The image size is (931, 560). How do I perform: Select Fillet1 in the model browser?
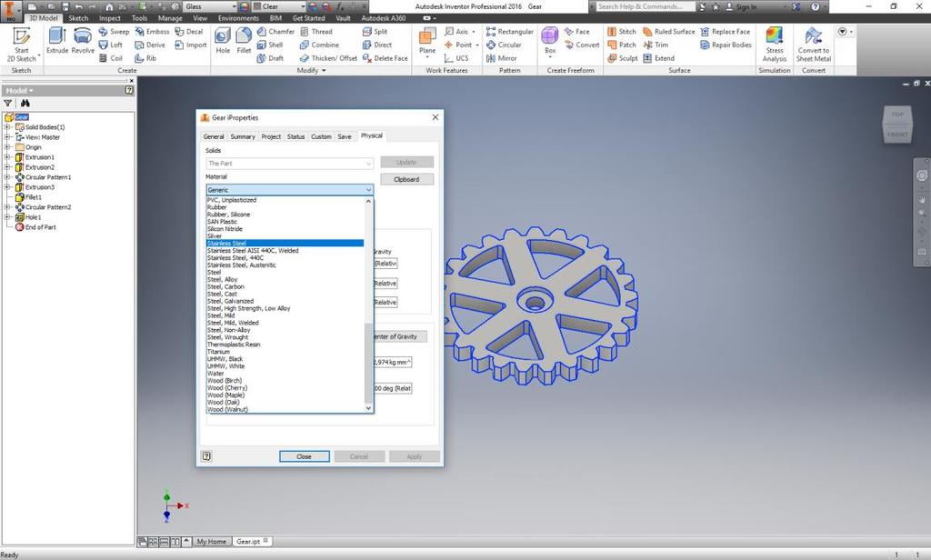pyautogui.click(x=34, y=197)
